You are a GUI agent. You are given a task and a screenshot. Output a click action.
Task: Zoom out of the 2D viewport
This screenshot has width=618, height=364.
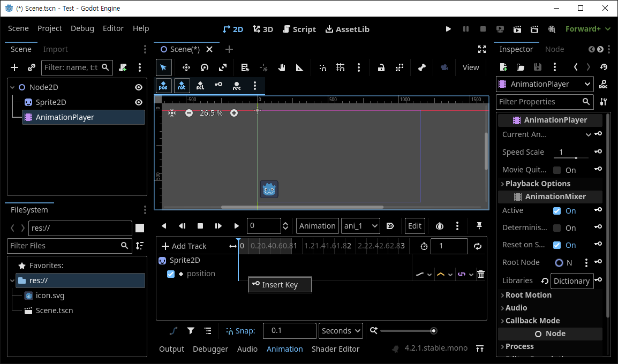click(x=189, y=113)
